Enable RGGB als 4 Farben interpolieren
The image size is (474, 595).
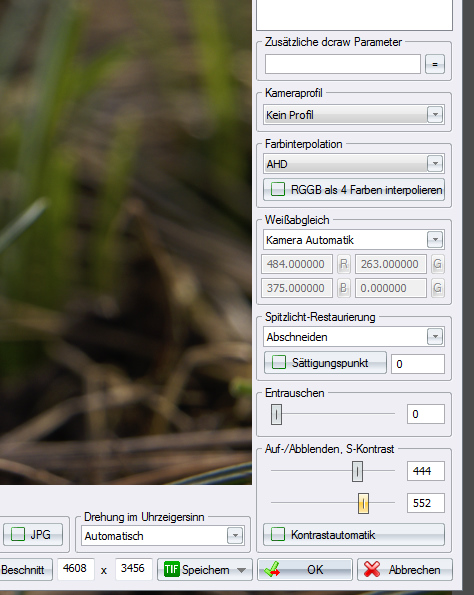click(x=278, y=189)
